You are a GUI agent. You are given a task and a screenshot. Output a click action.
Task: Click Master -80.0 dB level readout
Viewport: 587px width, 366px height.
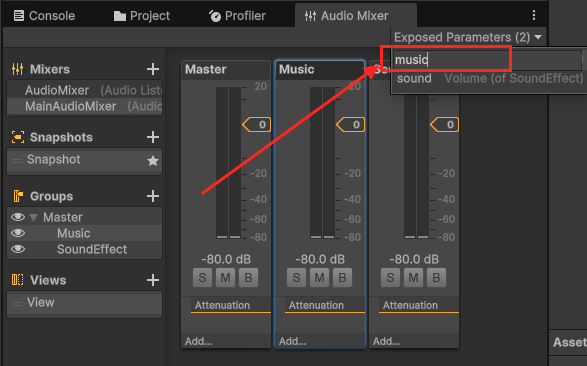pos(226,259)
